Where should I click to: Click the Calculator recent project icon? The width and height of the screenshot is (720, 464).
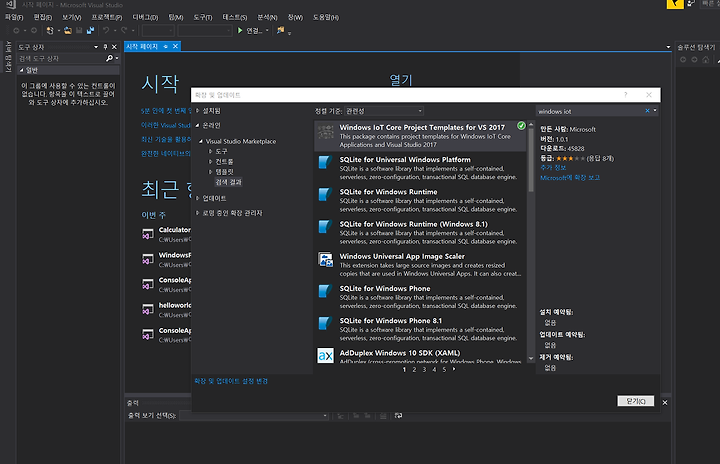[x=148, y=234]
